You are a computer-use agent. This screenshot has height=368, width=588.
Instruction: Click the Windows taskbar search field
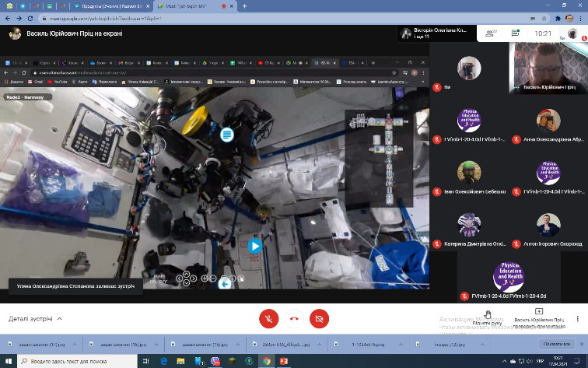pos(74,361)
